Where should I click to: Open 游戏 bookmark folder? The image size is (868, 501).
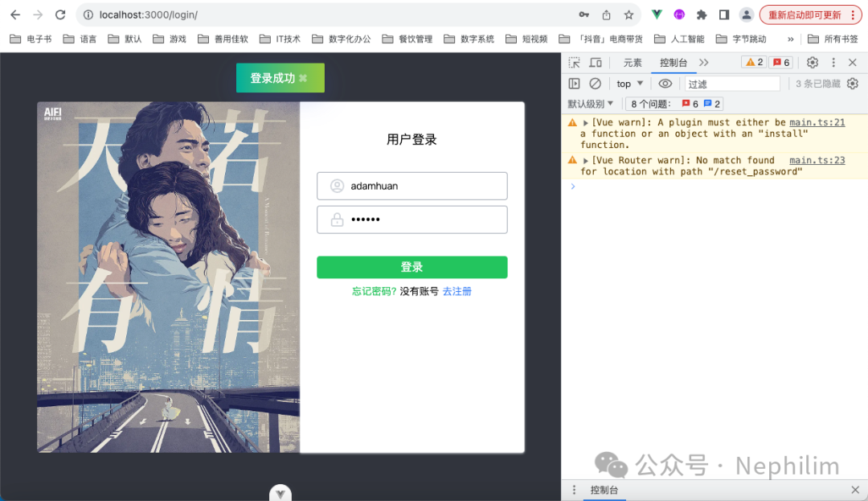pyautogui.click(x=170, y=39)
